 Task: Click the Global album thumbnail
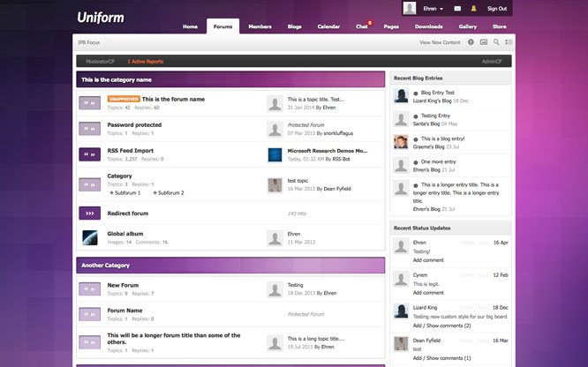(89, 237)
